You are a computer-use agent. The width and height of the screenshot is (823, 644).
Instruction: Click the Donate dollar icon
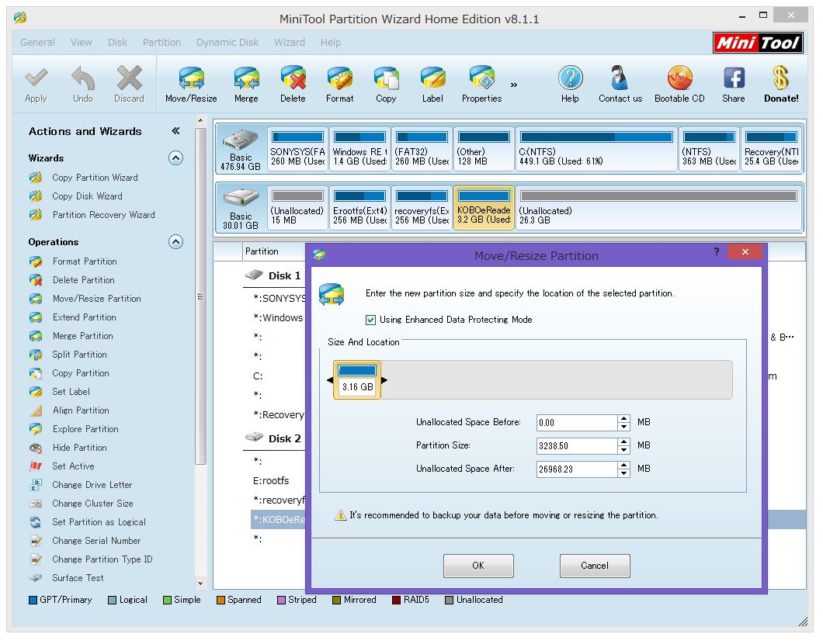tap(781, 83)
